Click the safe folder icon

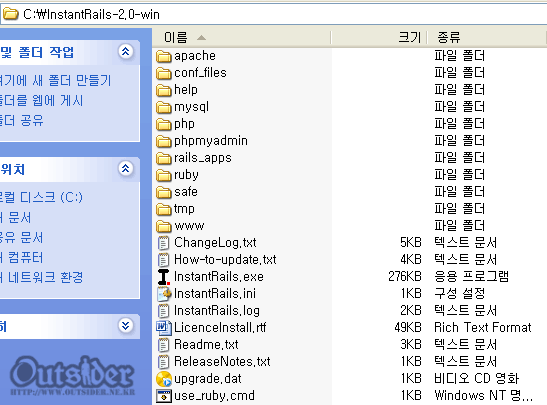coord(164,192)
